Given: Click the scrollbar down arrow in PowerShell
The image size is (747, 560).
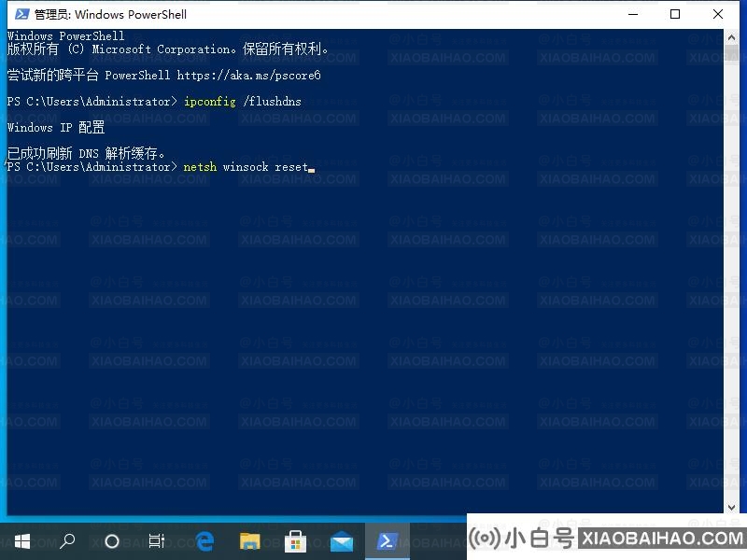Looking at the screenshot, I should (731, 508).
